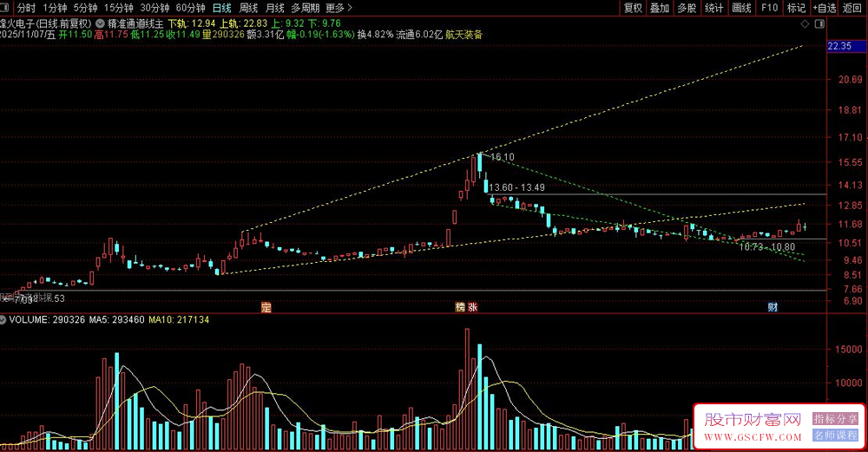Open the 多股 multi-stock view

tap(687, 9)
